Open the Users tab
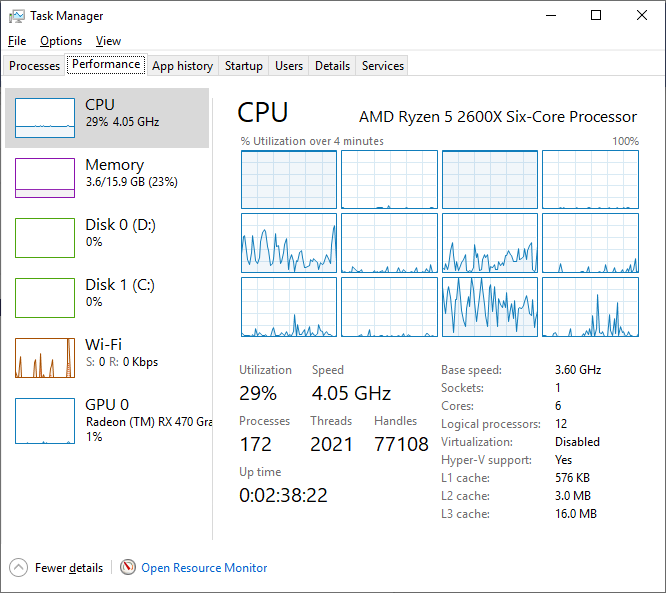This screenshot has height=593, width=666. click(x=289, y=66)
